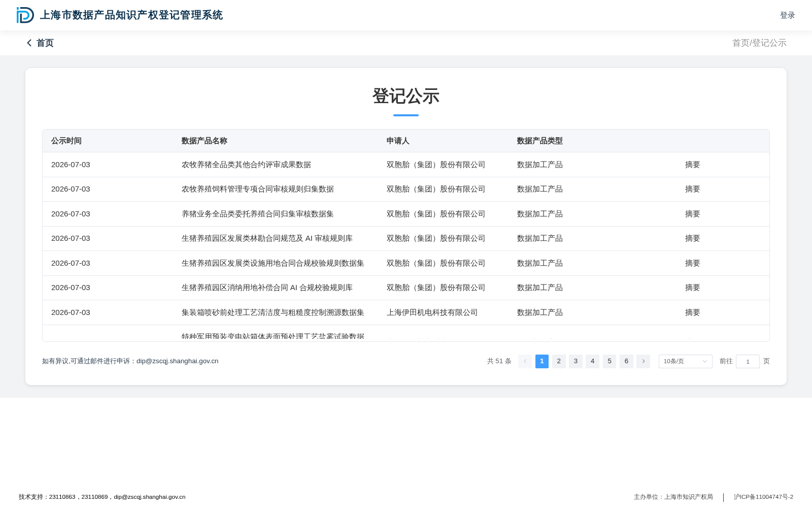
Task: Open 摘要 for 农牧养猪全品类其他合约评审成果数据
Action: [692, 165]
